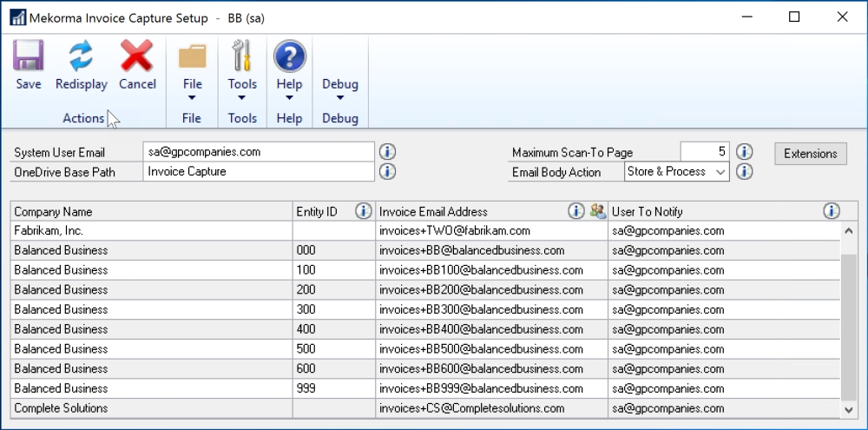Click Entity ID cell 400
Viewport: 868px width, 430px height.
coord(334,329)
